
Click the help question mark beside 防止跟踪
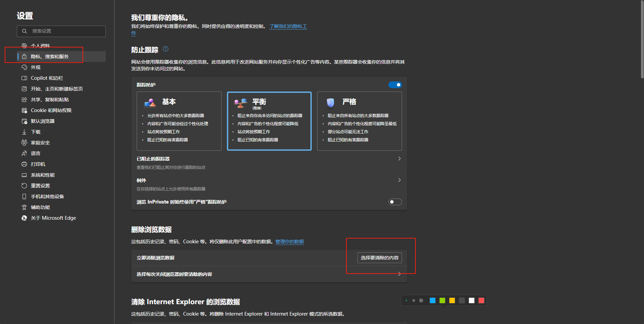[166, 49]
